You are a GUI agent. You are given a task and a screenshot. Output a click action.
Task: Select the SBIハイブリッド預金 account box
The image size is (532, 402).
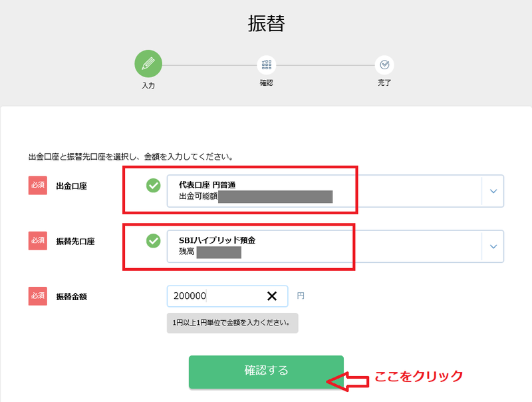(x=335, y=246)
